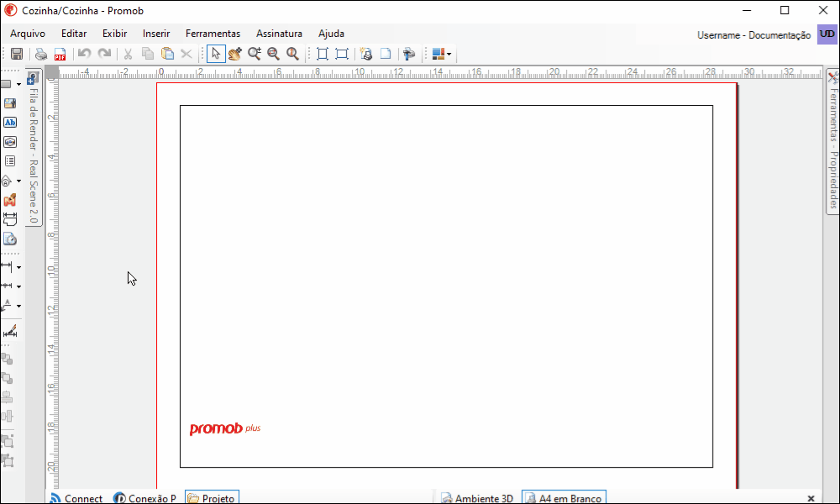
Task: Activate the pan hand tool
Action: [234, 54]
